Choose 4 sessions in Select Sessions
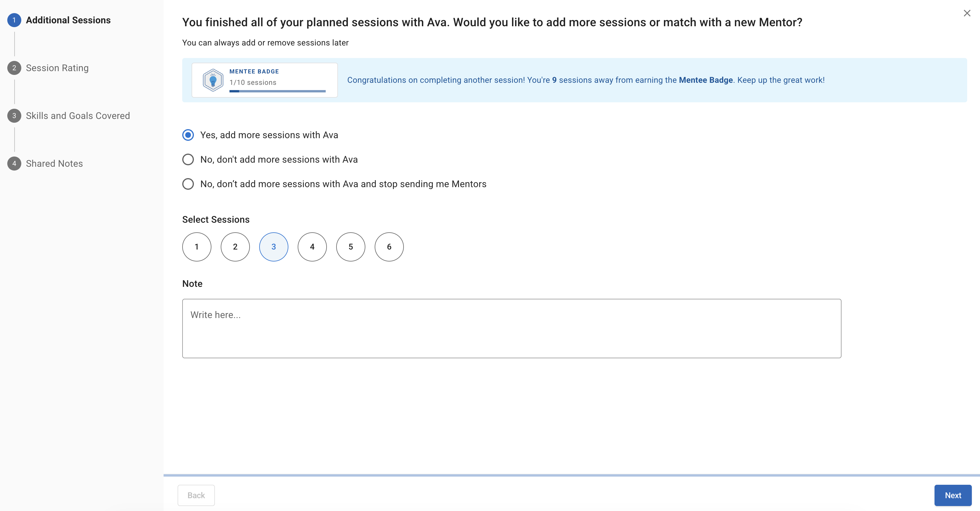Viewport: 980px width, 511px height. (312, 247)
